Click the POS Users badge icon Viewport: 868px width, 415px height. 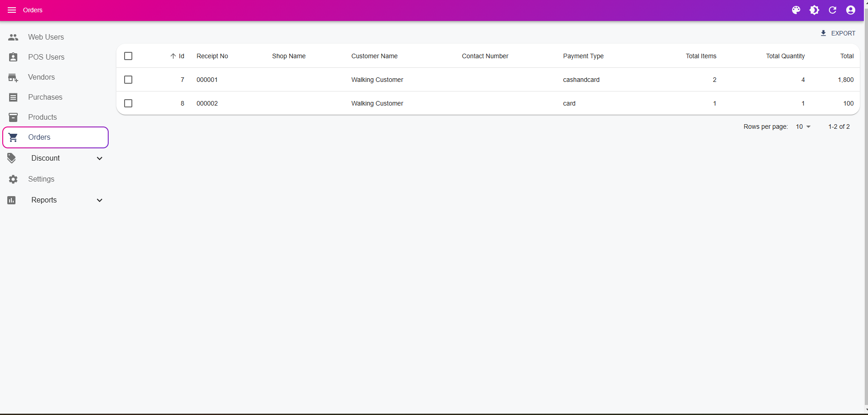coord(13,57)
